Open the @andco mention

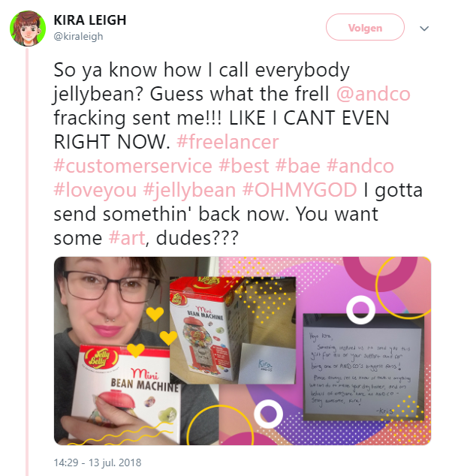[373, 94]
